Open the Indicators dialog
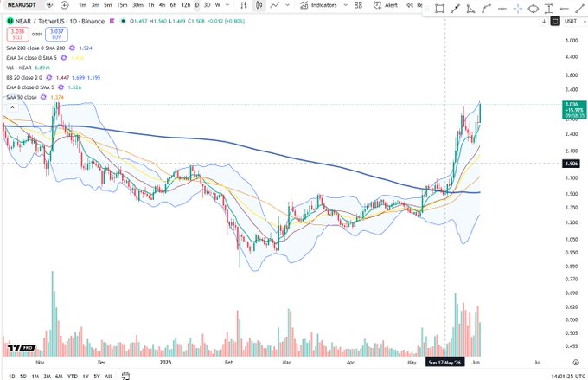The image size is (588, 380). [319, 5]
